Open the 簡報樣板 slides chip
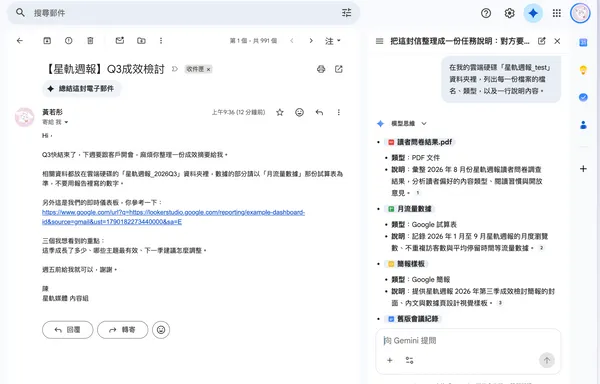The image size is (600, 384). [406, 264]
